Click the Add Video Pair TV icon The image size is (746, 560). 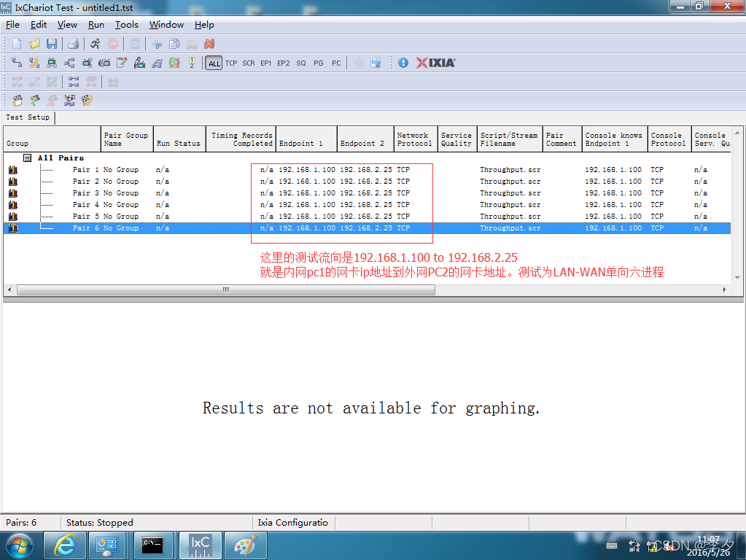point(51,63)
